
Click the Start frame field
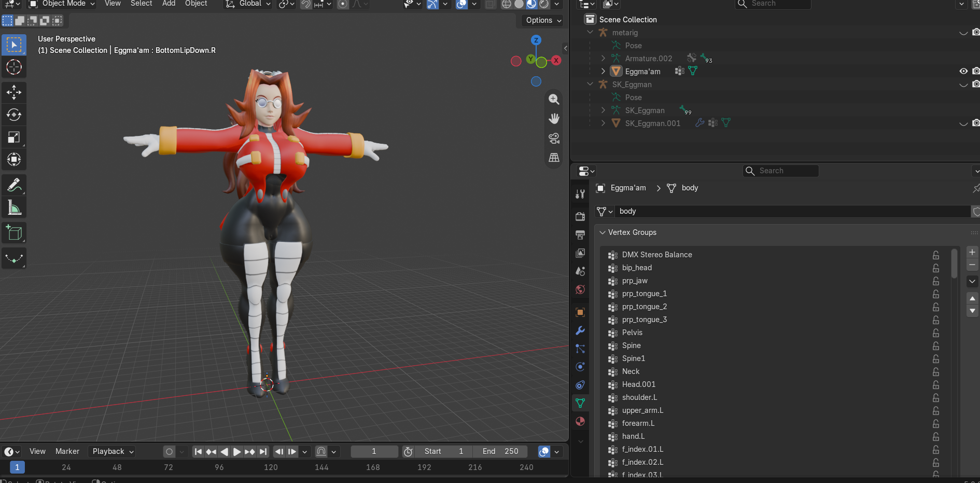tap(443, 452)
